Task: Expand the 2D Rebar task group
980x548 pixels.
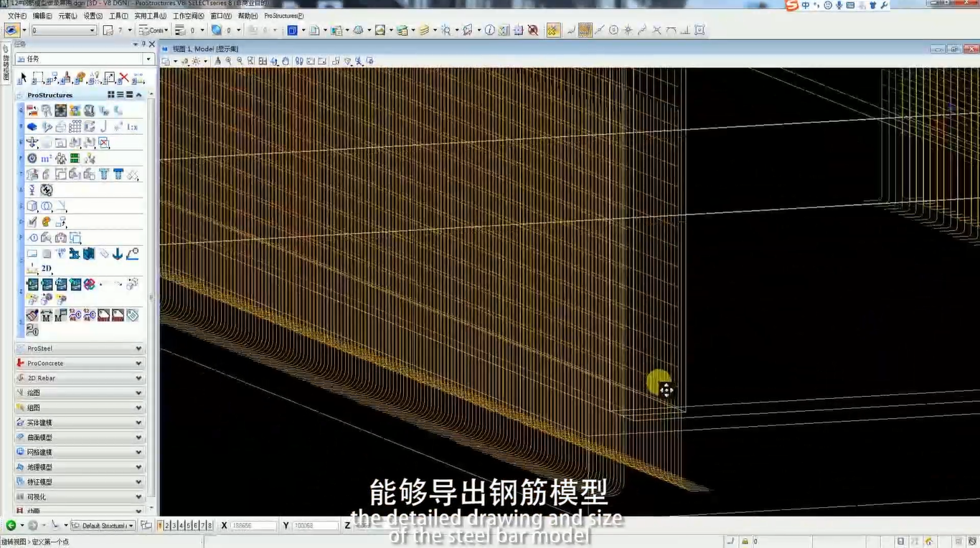Action: (x=79, y=378)
